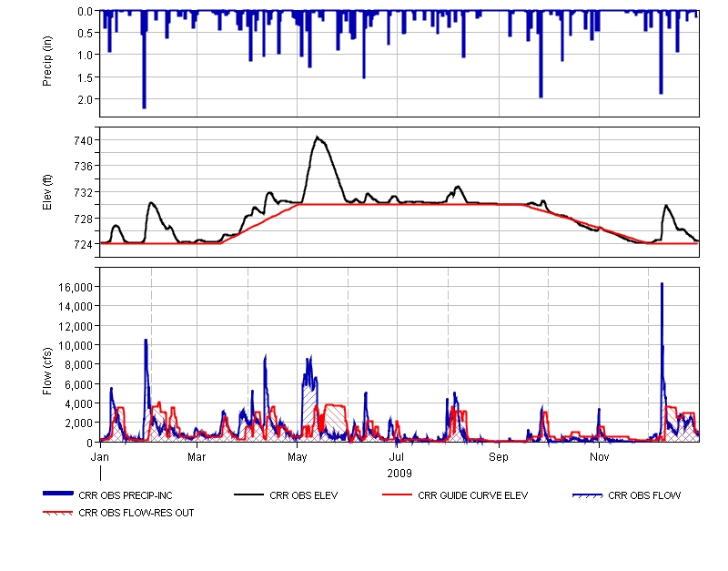Click the Elev (ft) axis title
The width and height of the screenshot is (728, 571).
coord(47,192)
